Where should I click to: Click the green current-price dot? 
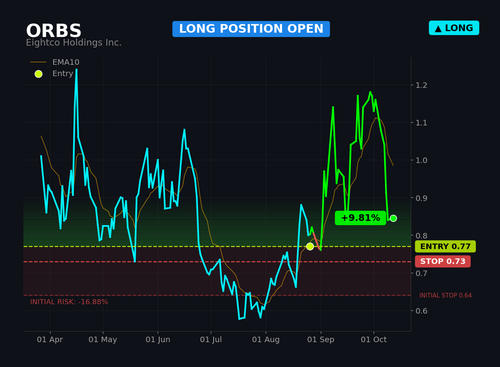(x=393, y=218)
